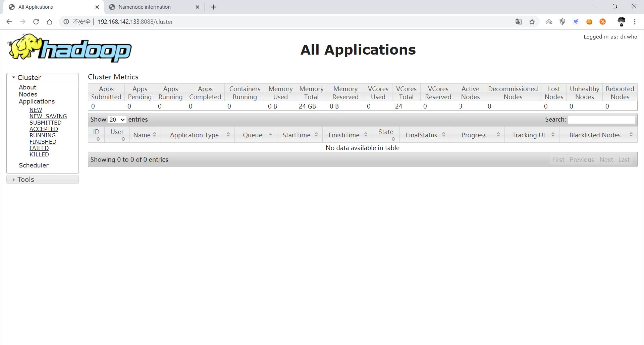Click the browser address bar URL

tap(135, 22)
